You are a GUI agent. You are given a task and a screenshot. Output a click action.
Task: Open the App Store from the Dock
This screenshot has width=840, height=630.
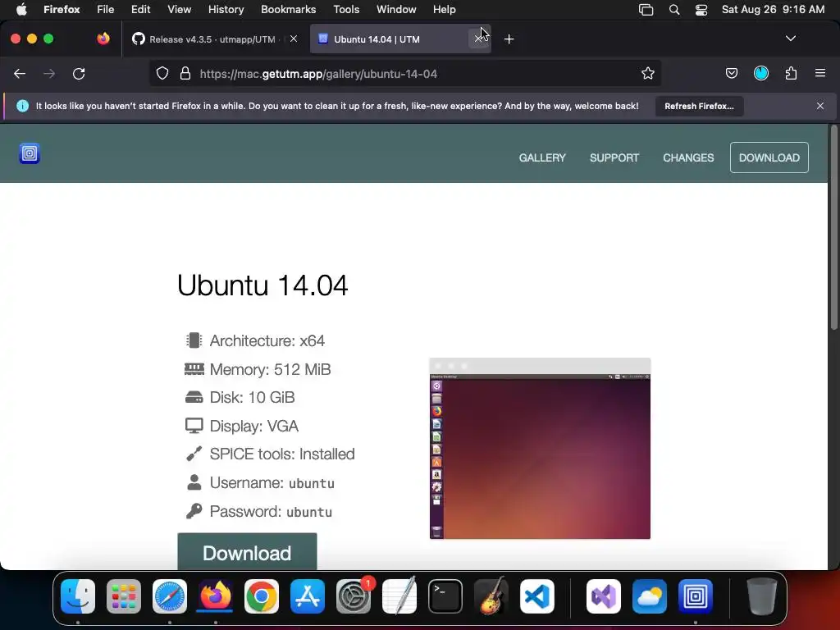308,596
